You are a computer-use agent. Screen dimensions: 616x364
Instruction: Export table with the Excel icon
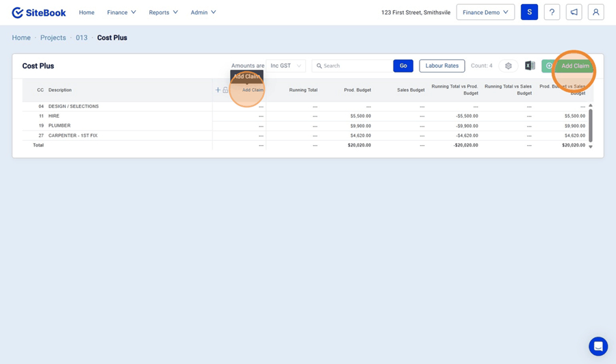coord(530,66)
